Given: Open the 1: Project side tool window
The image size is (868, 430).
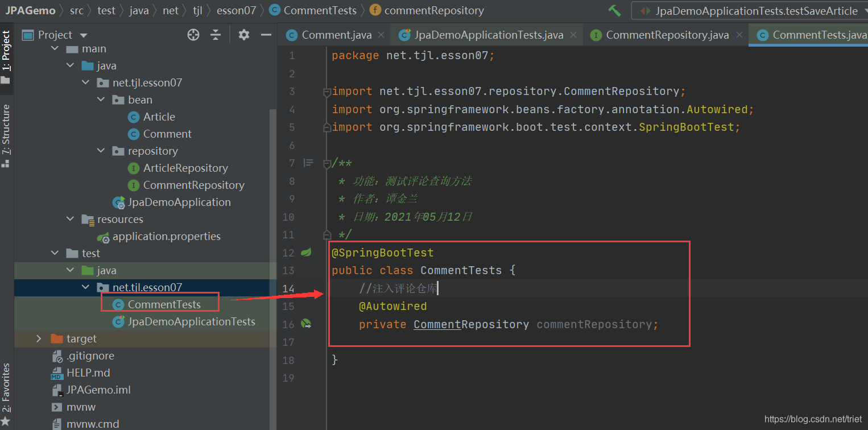Looking at the screenshot, I should click(x=6, y=57).
